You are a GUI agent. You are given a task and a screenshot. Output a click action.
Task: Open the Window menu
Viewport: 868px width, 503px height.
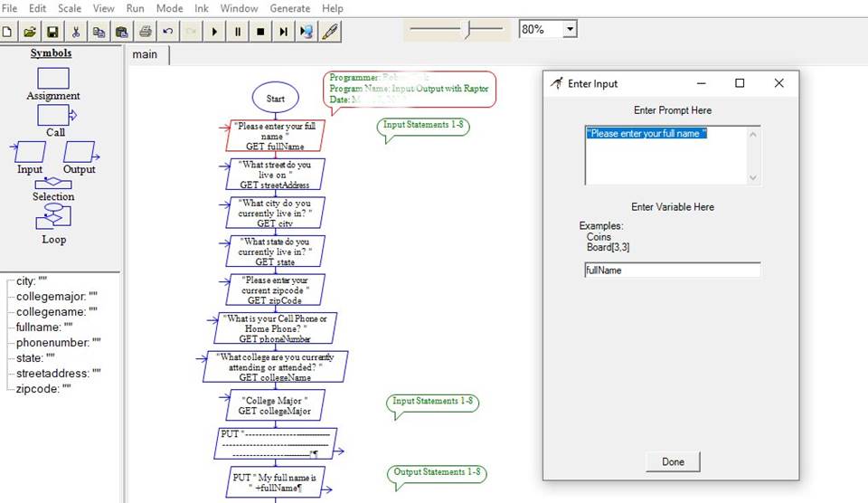(x=239, y=8)
